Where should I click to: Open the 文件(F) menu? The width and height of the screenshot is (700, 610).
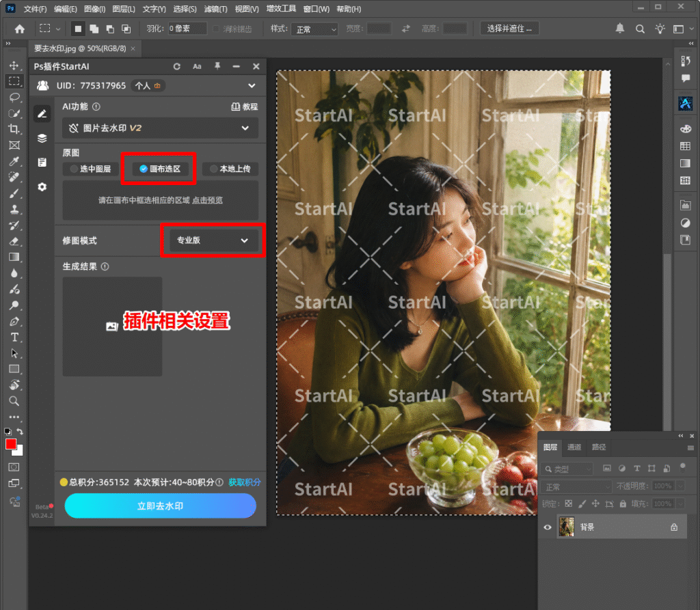pos(35,9)
